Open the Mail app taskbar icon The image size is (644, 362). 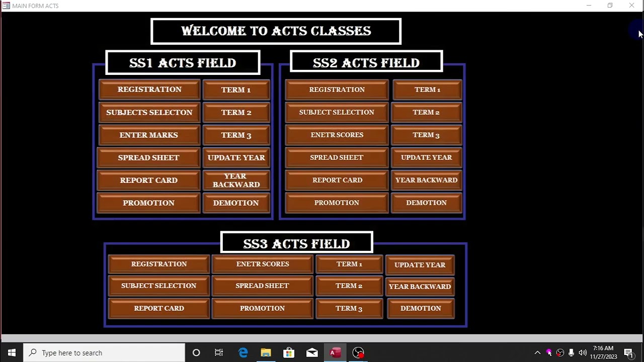(312, 352)
